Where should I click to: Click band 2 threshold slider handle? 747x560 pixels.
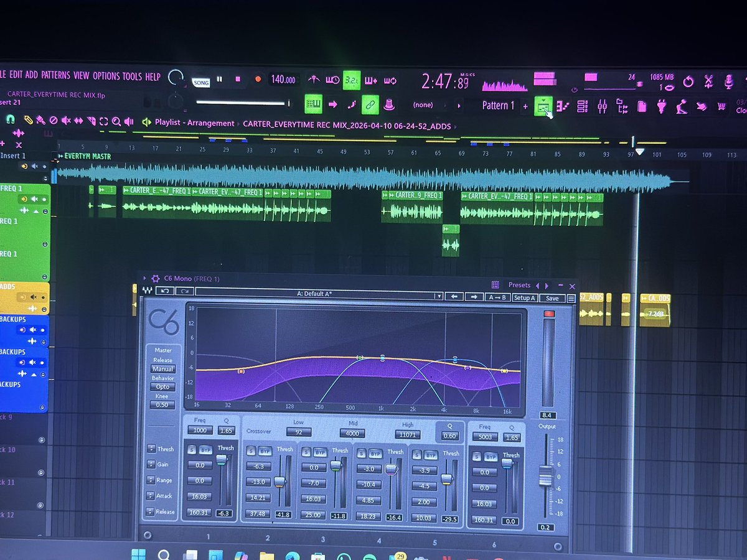(x=280, y=482)
